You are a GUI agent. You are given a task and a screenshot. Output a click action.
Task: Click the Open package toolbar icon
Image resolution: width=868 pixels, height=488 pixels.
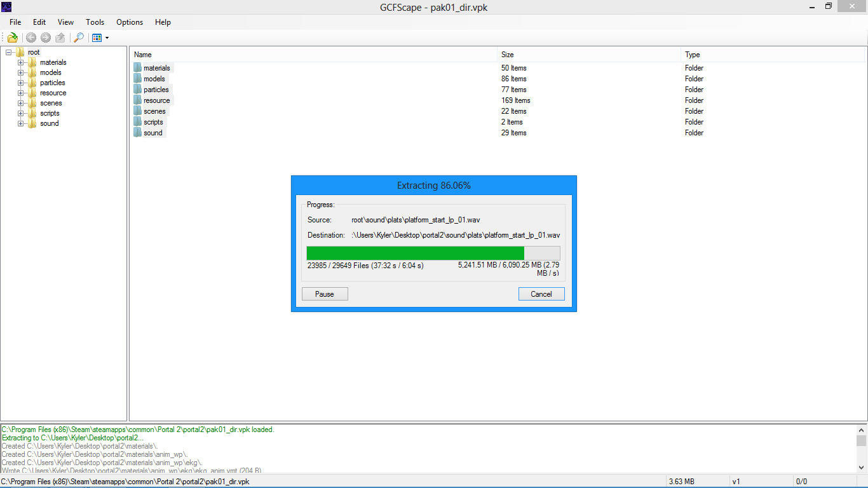tap(12, 37)
